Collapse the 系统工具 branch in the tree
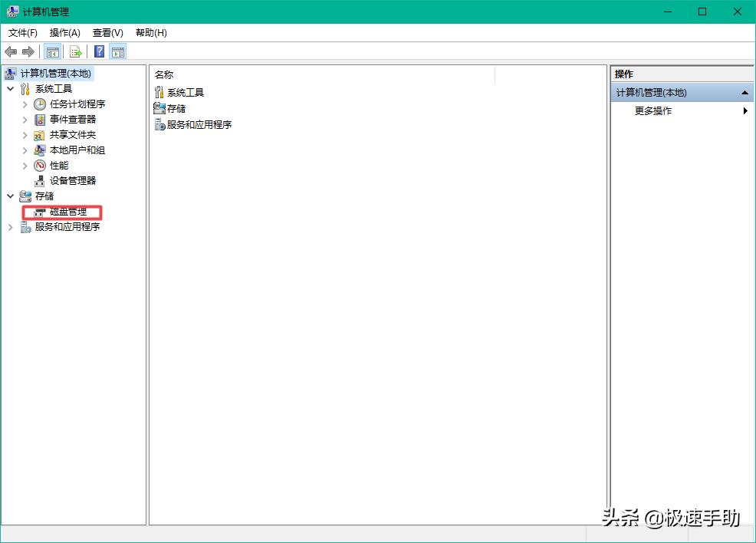This screenshot has width=756, height=543. 11,88
